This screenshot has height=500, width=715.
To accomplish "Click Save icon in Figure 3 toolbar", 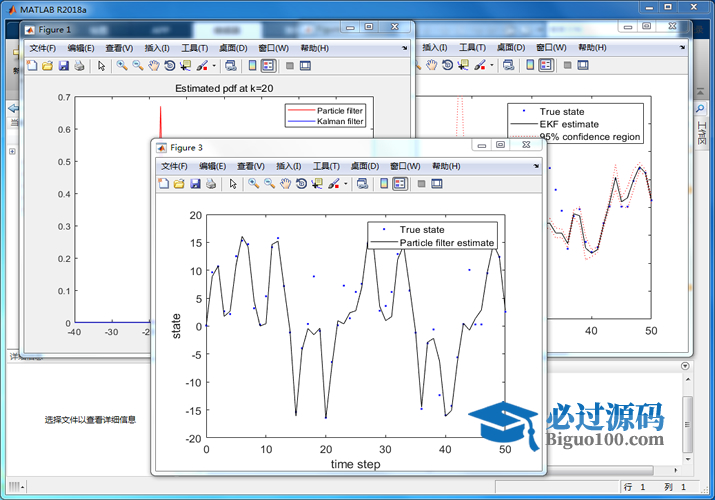I will click(196, 184).
